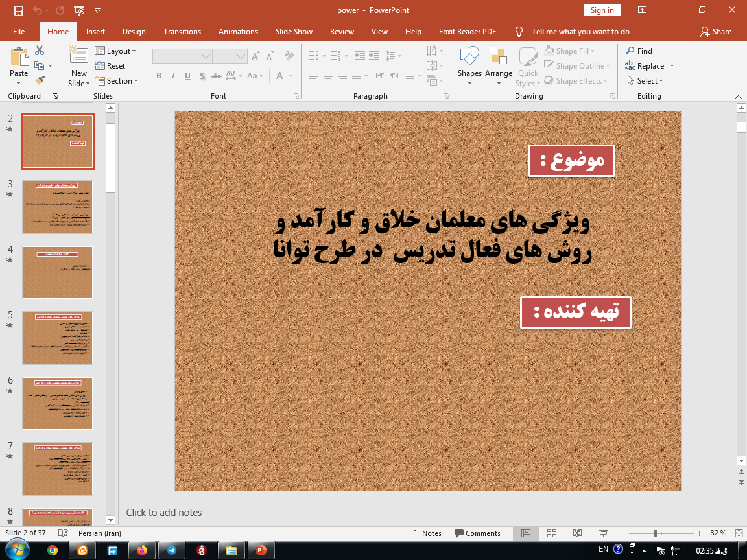Click the Cut scissors icon

click(x=40, y=51)
